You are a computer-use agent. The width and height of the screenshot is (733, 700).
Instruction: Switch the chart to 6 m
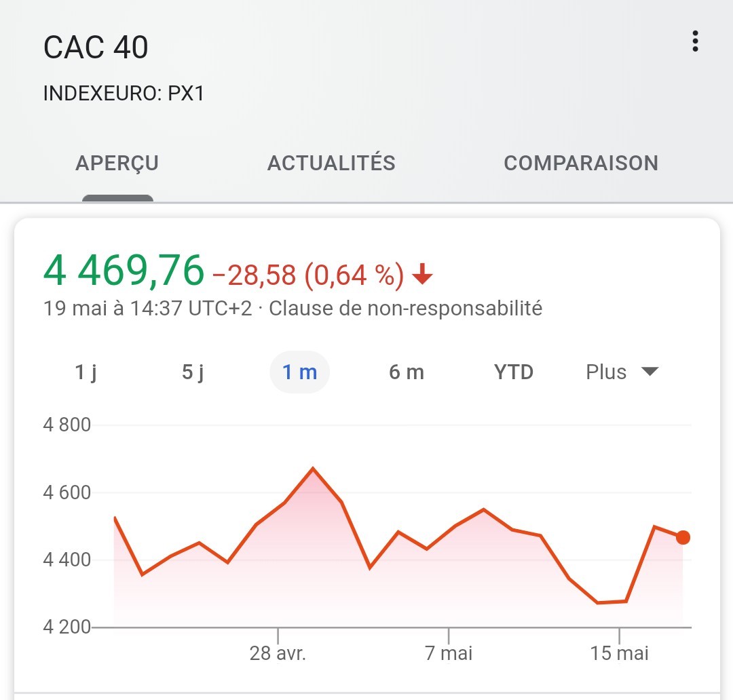tap(407, 372)
